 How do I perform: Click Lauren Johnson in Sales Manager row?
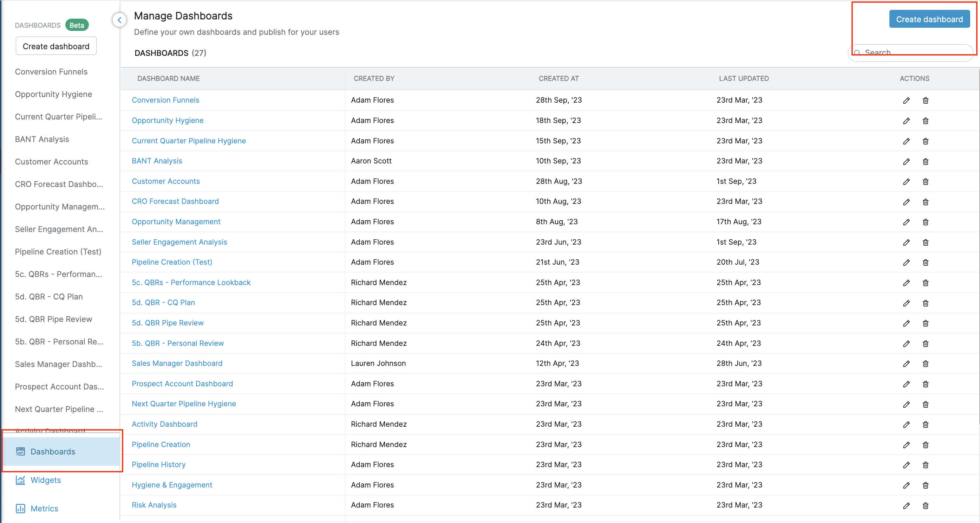point(378,363)
